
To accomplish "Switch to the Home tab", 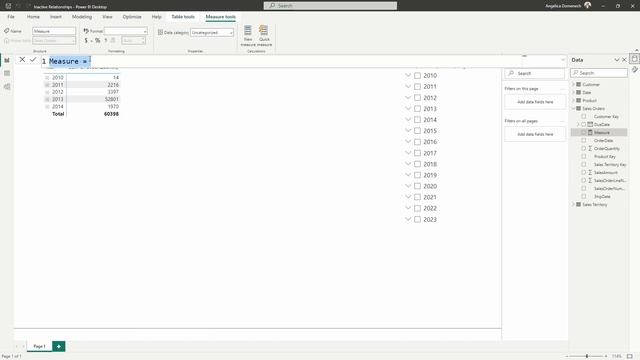I will [x=33, y=17].
